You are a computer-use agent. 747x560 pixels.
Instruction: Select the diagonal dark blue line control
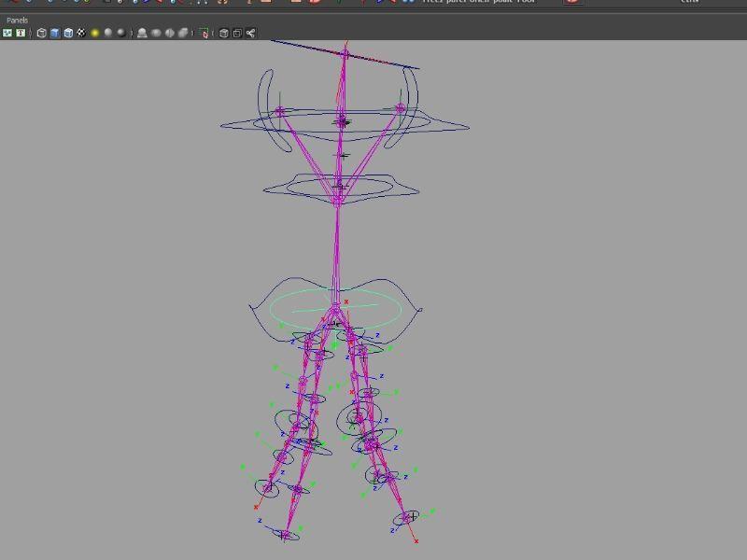coord(345,55)
